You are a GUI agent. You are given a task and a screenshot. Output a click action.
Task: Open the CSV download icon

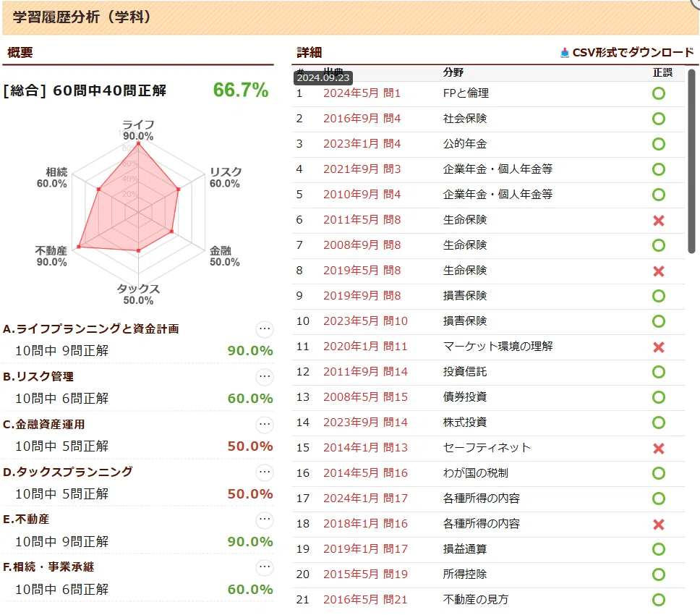click(565, 53)
